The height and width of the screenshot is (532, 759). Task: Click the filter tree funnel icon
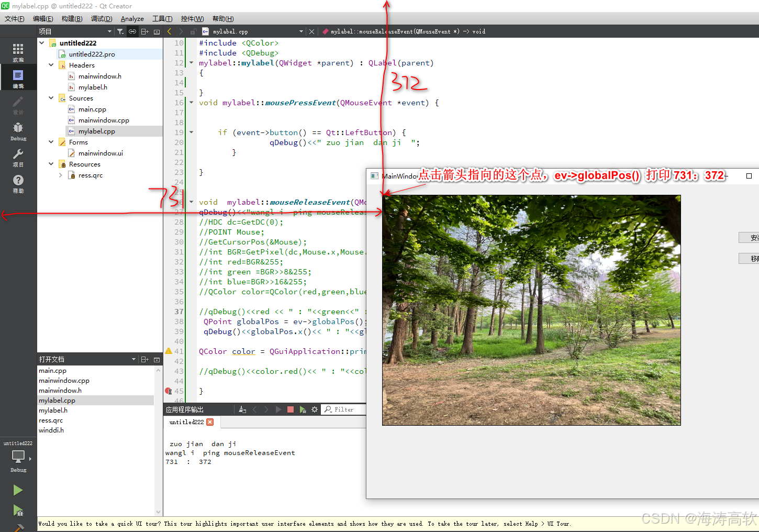click(x=120, y=31)
